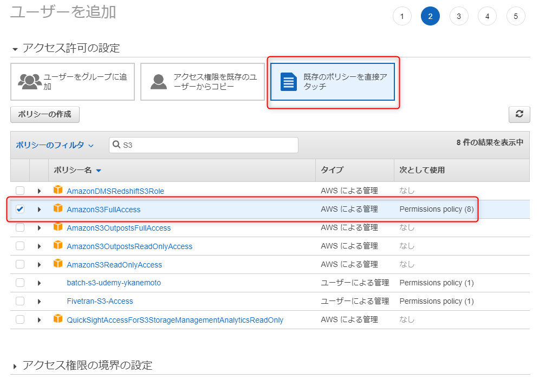Click Permissions policy (1) in Fivetran-S3-Access row

tap(437, 301)
